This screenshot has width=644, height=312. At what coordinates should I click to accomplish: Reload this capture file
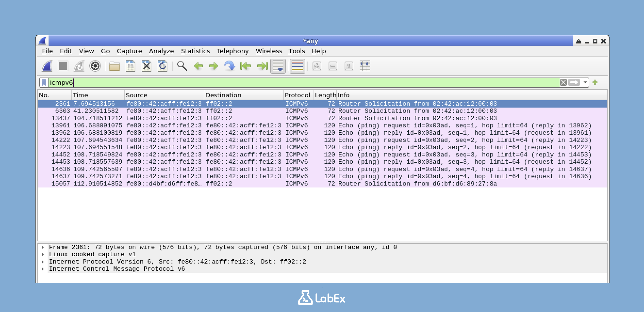pos(163,66)
